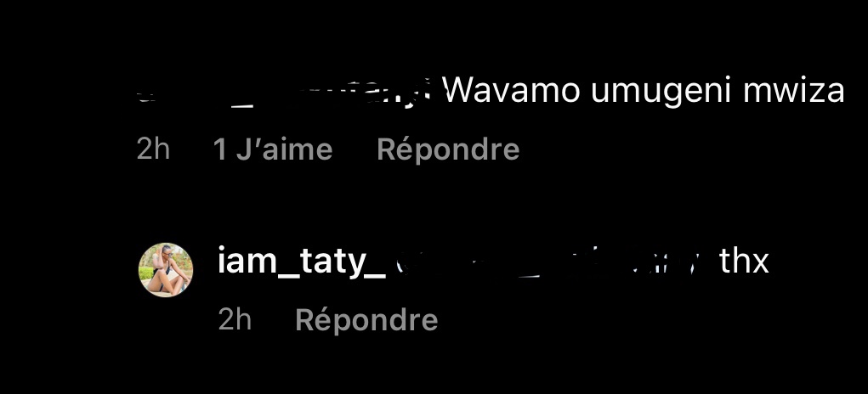Open the iam_taty_ username profile link

pyautogui.click(x=302, y=262)
